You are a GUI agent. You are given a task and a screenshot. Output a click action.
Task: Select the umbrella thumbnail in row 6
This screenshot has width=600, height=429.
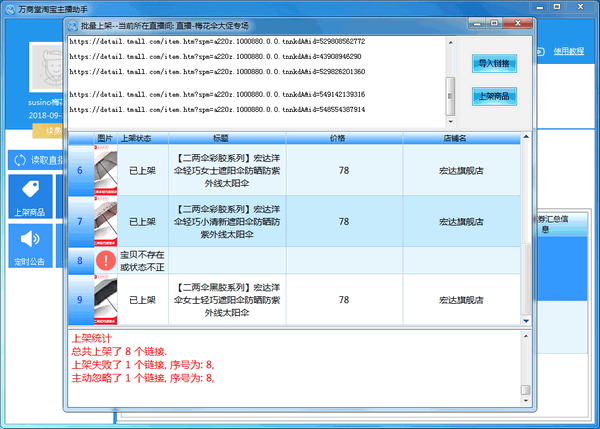(106, 170)
